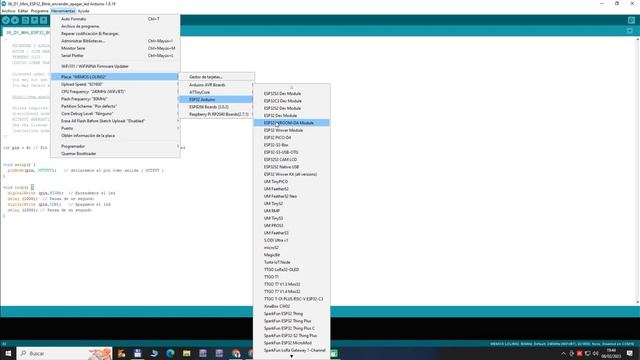Expand ESP8266 Boards submenu
Screen dimensions: 640x360
[216, 107]
